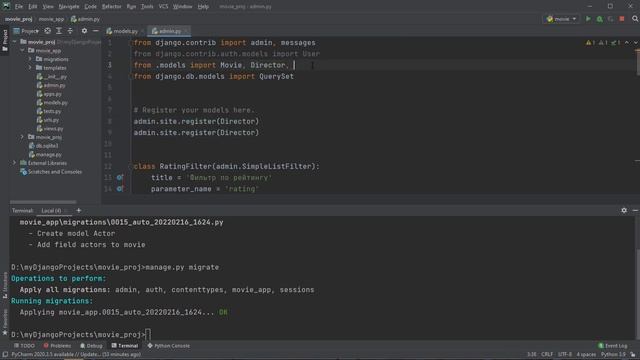Open the Project view selector dropdown

pyautogui.click(x=26, y=31)
